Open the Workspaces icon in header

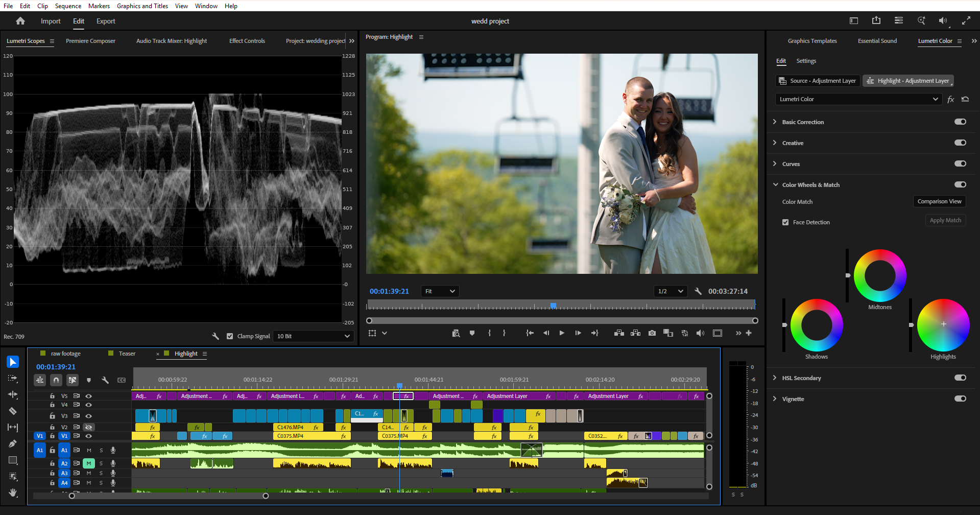899,20
